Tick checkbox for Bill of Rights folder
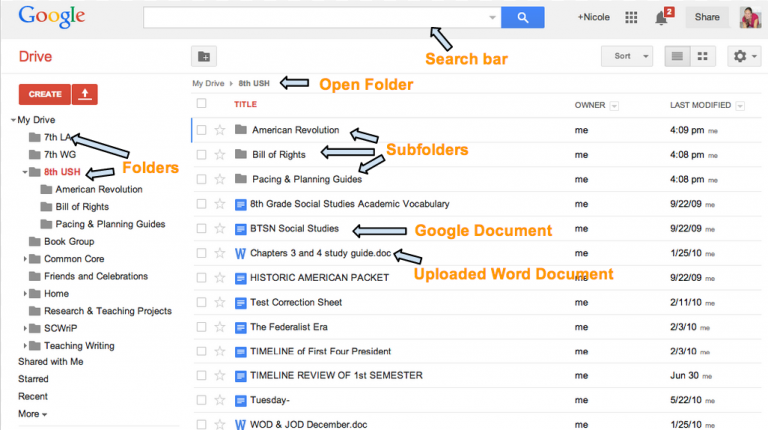 202,154
